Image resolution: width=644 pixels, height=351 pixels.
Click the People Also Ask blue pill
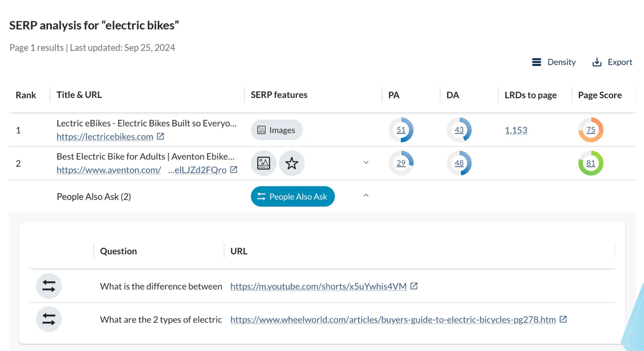(x=293, y=196)
